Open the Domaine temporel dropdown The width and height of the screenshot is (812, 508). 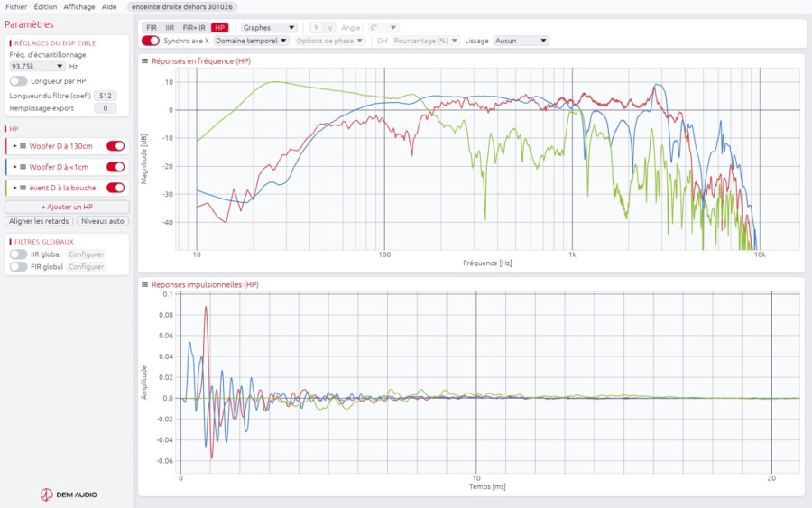point(251,41)
